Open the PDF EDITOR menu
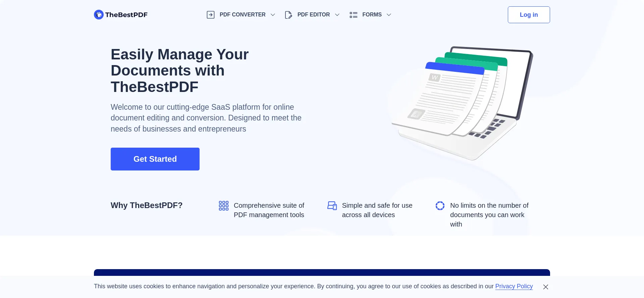The image size is (644, 298). 314,15
